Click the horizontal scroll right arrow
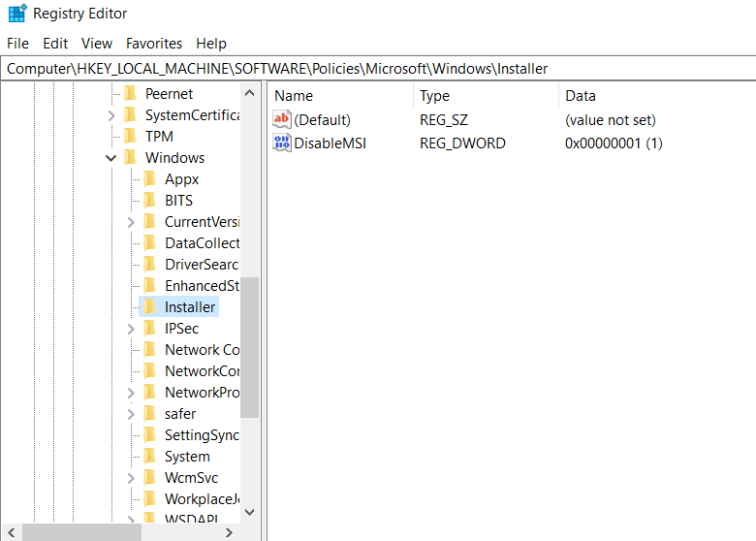The image size is (756, 541). (229, 532)
